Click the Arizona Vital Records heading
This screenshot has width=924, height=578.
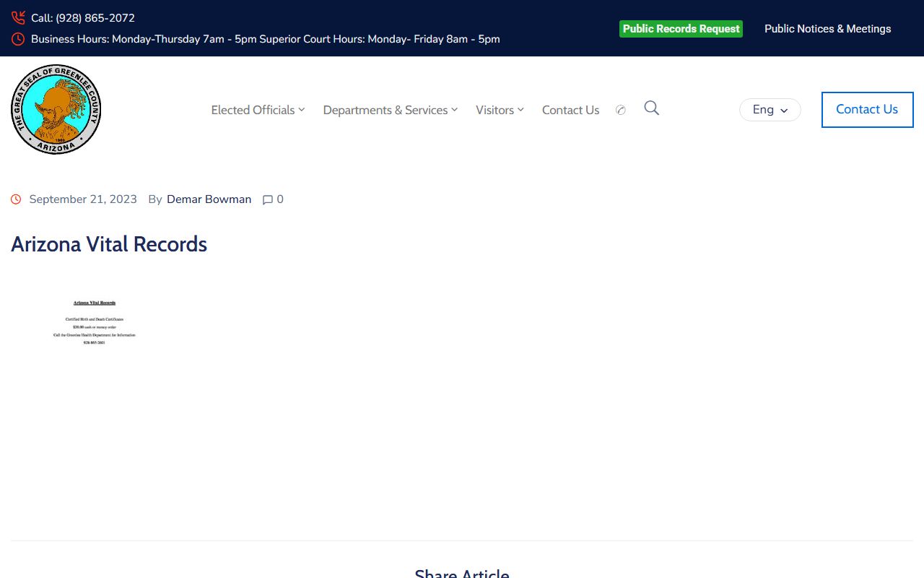(109, 244)
